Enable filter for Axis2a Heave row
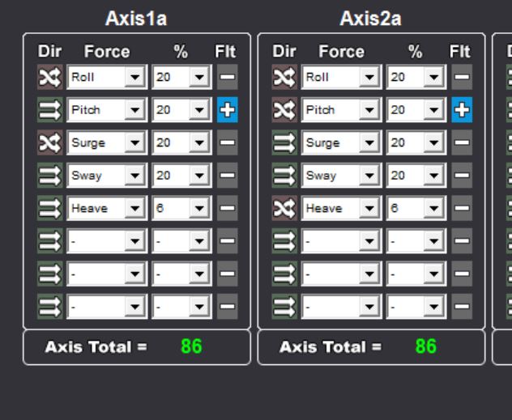This screenshot has height=420, width=512. 462,208
